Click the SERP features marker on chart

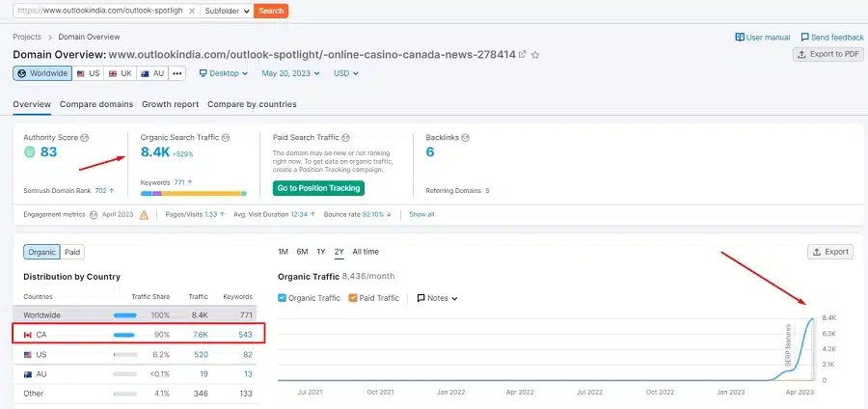tap(788, 345)
